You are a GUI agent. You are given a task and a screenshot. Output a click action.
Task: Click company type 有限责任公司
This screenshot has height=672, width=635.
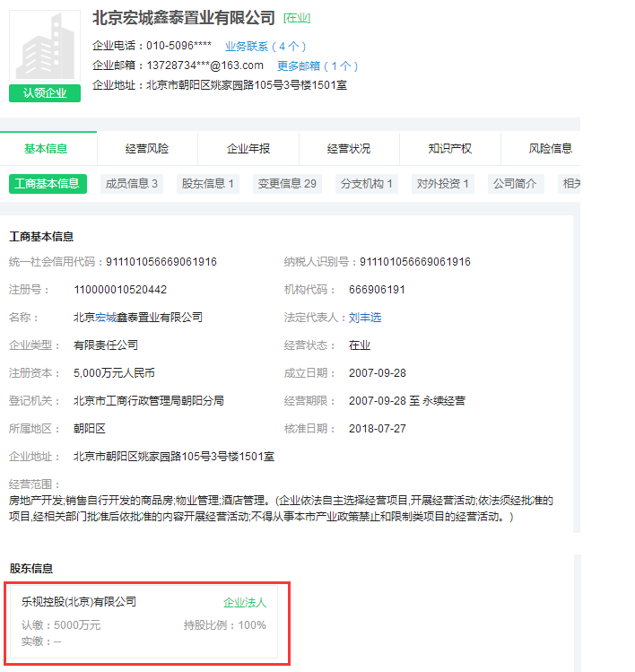[x=106, y=345]
